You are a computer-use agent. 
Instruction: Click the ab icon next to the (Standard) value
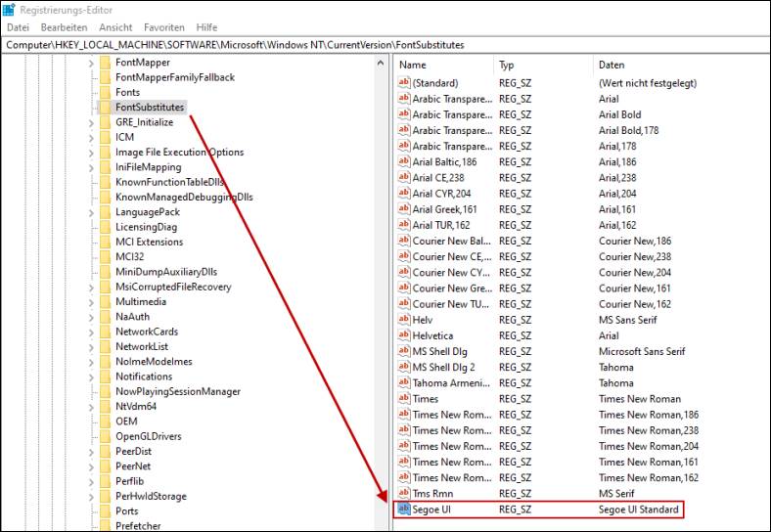pos(404,83)
